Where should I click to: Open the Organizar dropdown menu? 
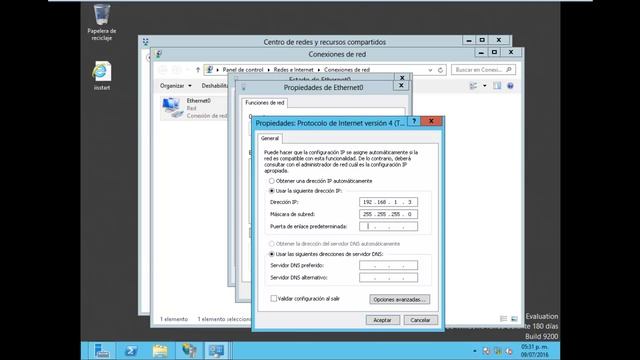pyautogui.click(x=176, y=86)
